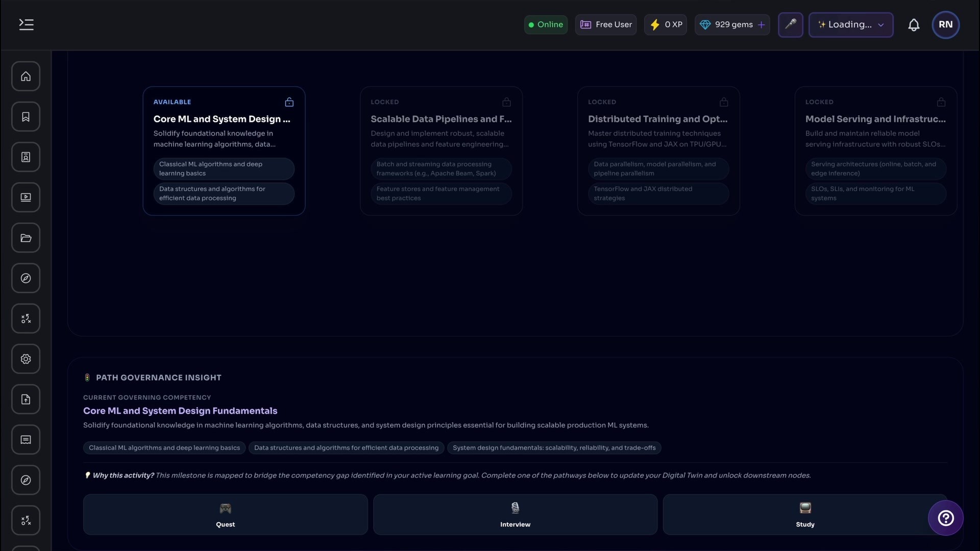The width and height of the screenshot is (980, 551).
Task: Toggle the Online status indicator
Action: pyautogui.click(x=546, y=24)
